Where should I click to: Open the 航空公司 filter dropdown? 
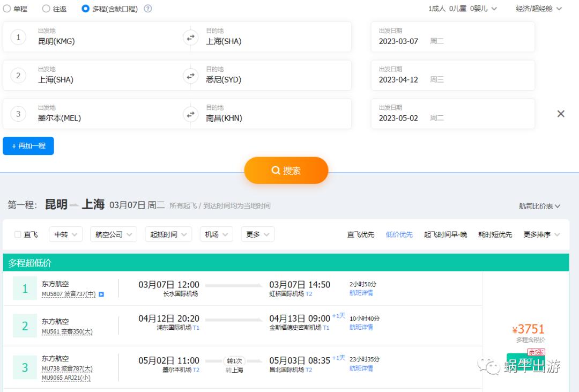113,234
